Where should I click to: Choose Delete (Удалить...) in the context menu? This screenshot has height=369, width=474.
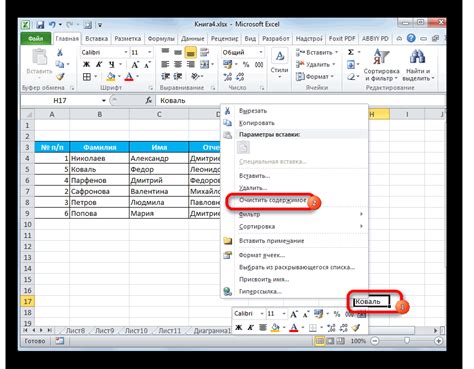[x=253, y=188]
